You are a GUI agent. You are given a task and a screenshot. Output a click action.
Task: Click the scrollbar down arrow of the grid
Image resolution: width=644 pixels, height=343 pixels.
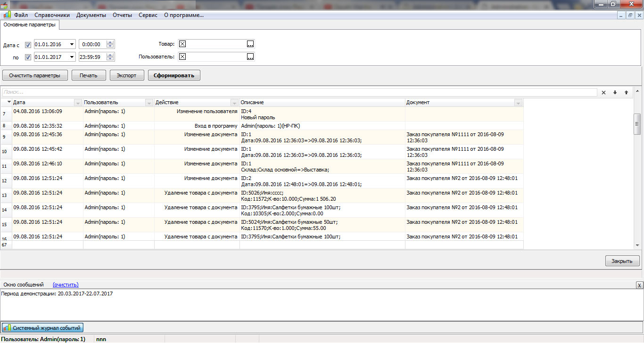(x=637, y=245)
